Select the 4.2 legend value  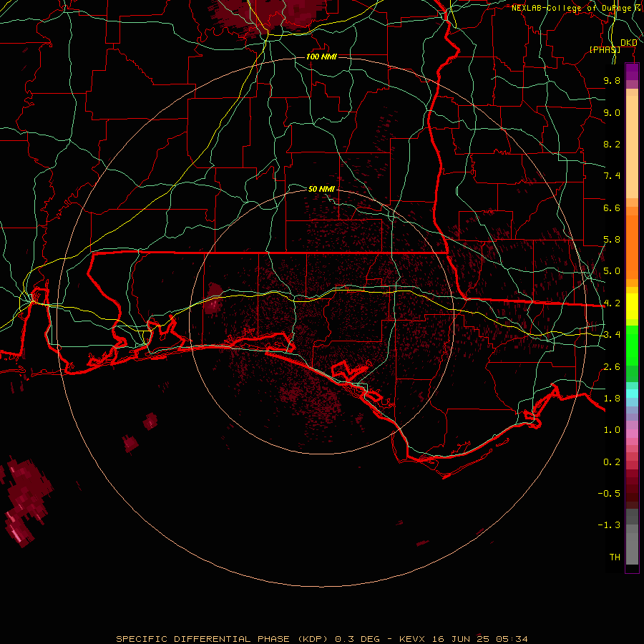click(x=612, y=303)
